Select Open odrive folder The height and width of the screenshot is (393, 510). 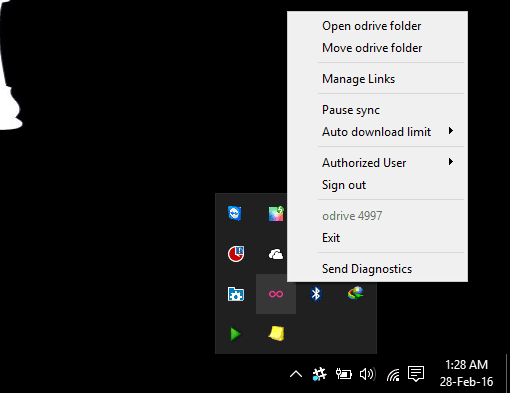pos(377,26)
